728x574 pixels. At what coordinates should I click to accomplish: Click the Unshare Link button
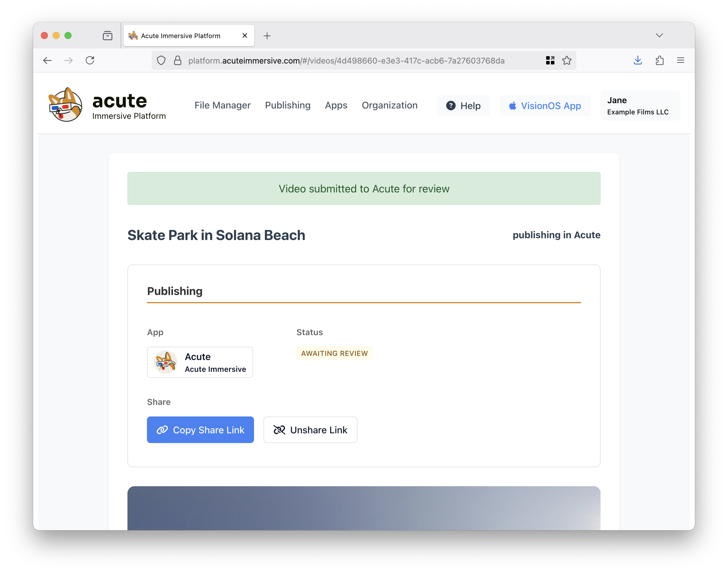coord(310,430)
